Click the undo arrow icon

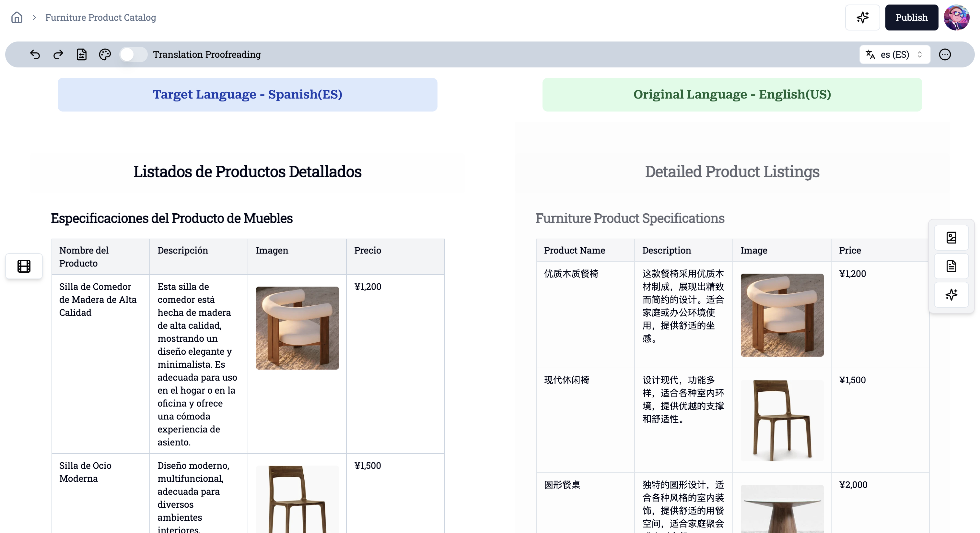[34, 54]
